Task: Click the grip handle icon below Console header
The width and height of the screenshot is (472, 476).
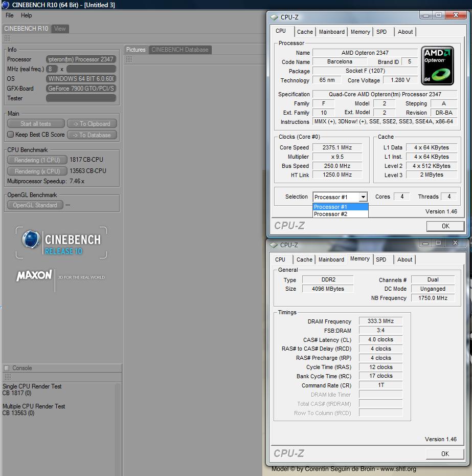Action: click(8, 377)
